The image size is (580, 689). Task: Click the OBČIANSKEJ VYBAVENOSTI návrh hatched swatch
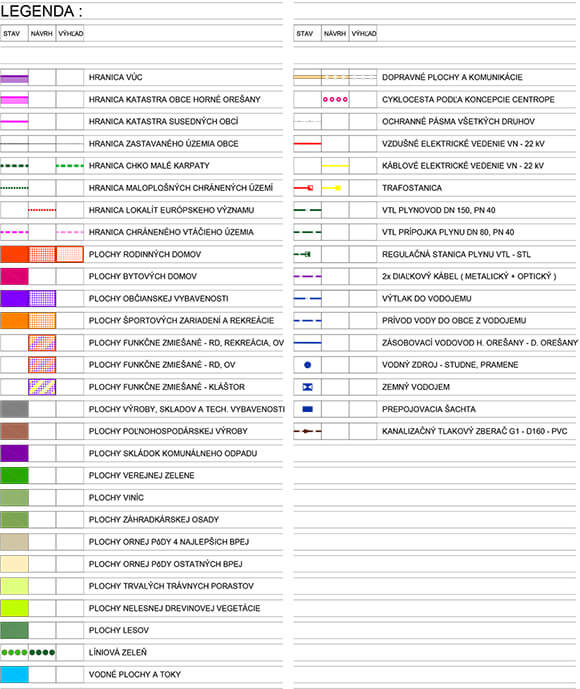pyautogui.click(x=42, y=298)
